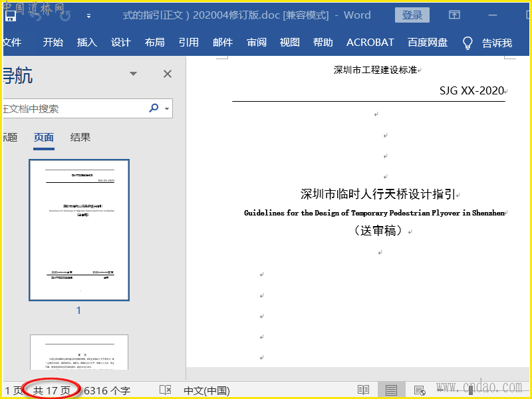
Task: Open Ribbon Display Options icon
Action: pyautogui.click(x=454, y=15)
